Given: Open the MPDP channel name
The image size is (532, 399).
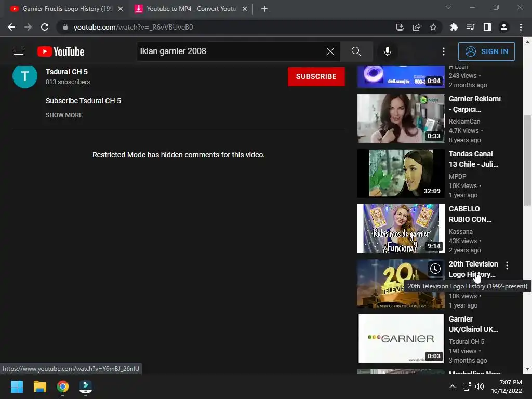Looking at the screenshot, I should [457, 177].
